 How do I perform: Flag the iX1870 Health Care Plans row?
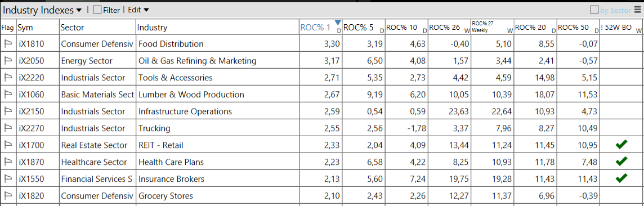click(8, 162)
